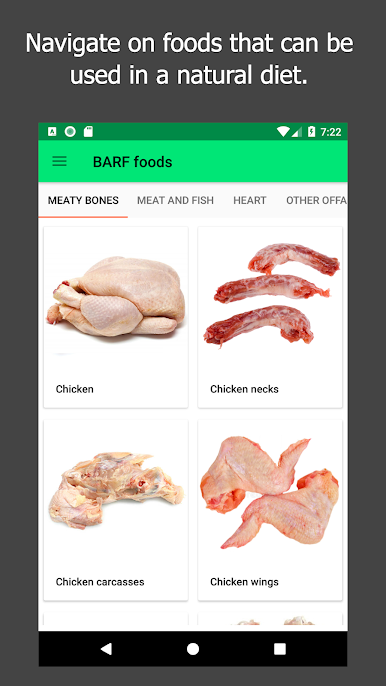Tap the Wi-Fi signal icon in status bar
Viewport: 386px width, 686px height.
pyautogui.click(x=283, y=131)
